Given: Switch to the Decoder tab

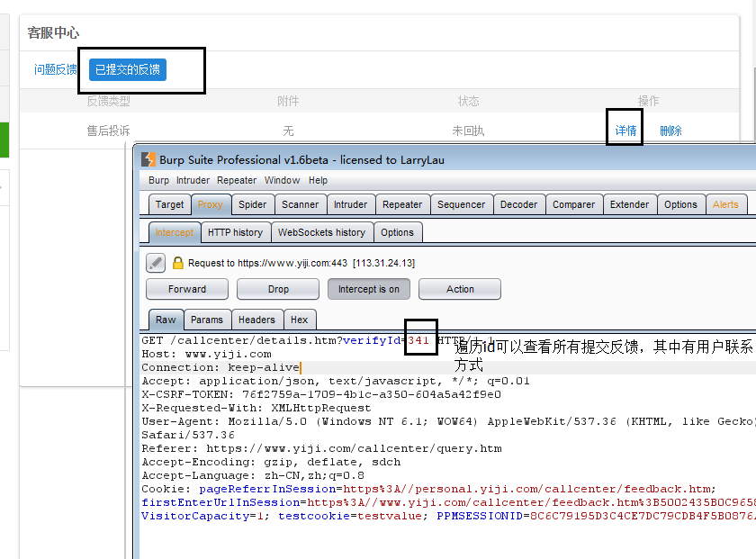Looking at the screenshot, I should pos(518,204).
